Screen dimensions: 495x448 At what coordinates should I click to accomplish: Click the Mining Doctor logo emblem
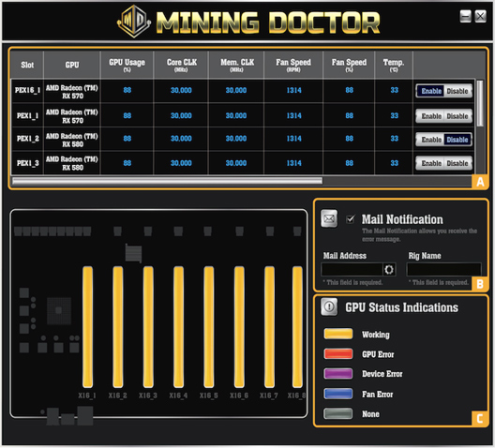pyautogui.click(x=134, y=22)
